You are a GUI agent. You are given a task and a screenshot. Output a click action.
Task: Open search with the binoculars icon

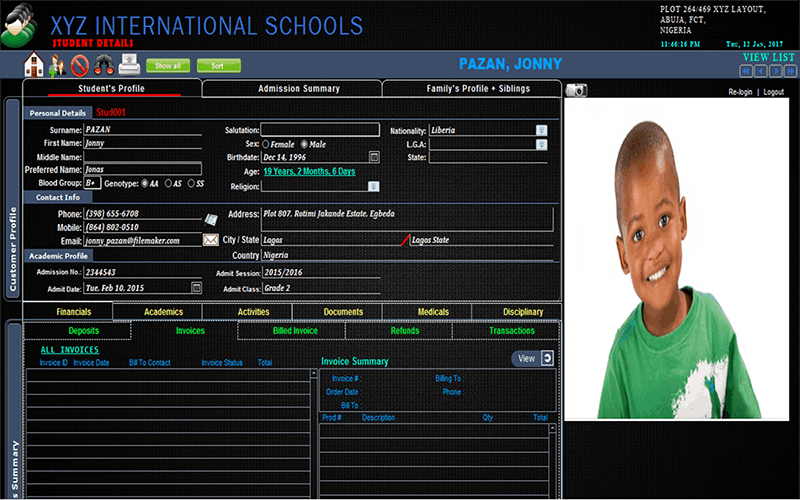(103, 66)
